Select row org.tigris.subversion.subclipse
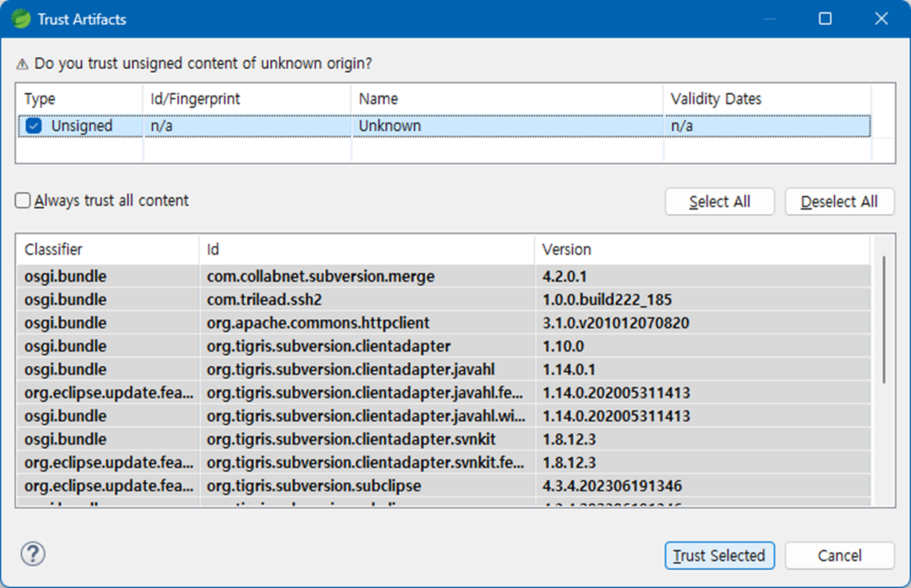The width and height of the screenshot is (911, 588). (x=444, y=485)
